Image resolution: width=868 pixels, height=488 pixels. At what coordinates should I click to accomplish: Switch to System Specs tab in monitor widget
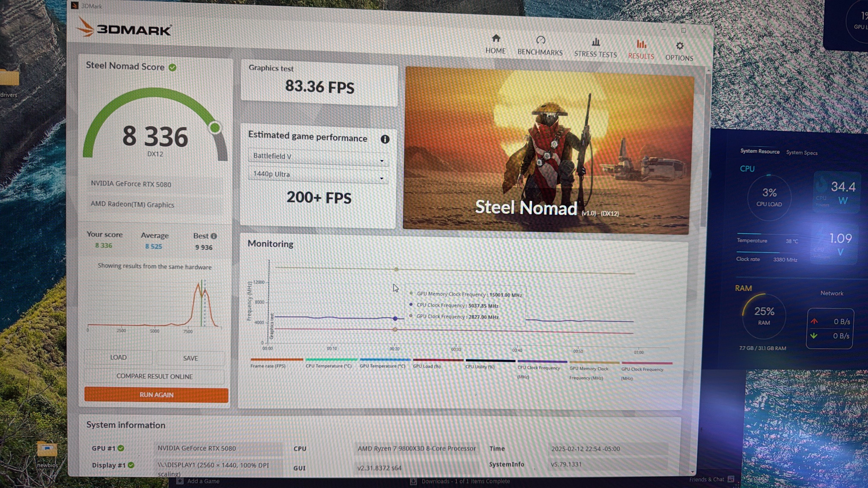point(802,152)
